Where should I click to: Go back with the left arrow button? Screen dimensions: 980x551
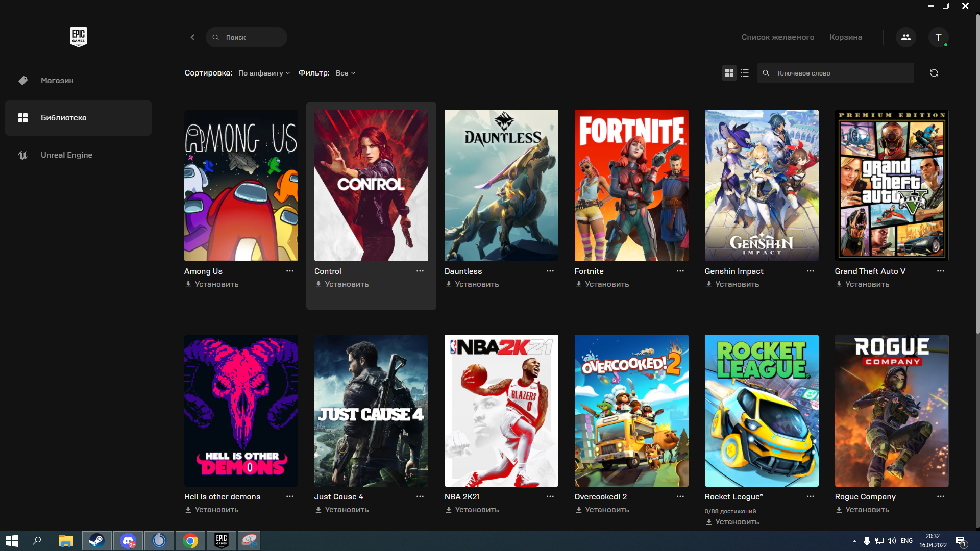pyautogui.click(x=192, y=37)
